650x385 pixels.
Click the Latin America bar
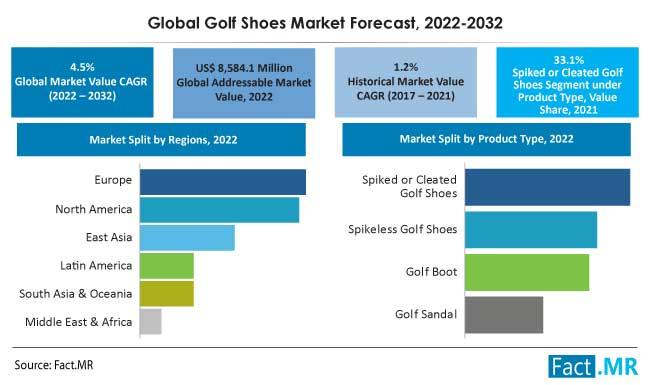click(167, 266)
